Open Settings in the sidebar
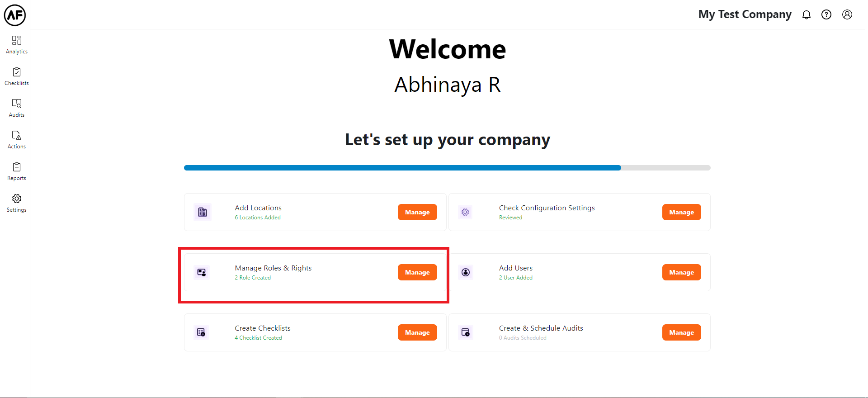This screenshot has height=398, width=868. point(17,203)
